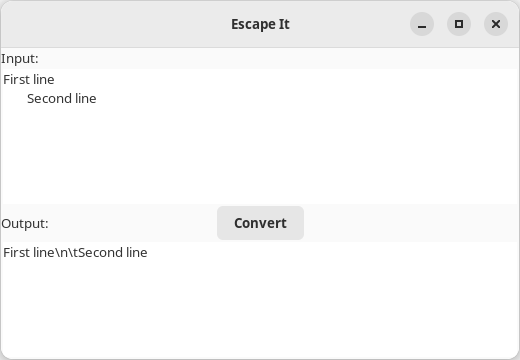Click the word "First" in the output box
Screen dimensions: 520x360
pos(17,253)
